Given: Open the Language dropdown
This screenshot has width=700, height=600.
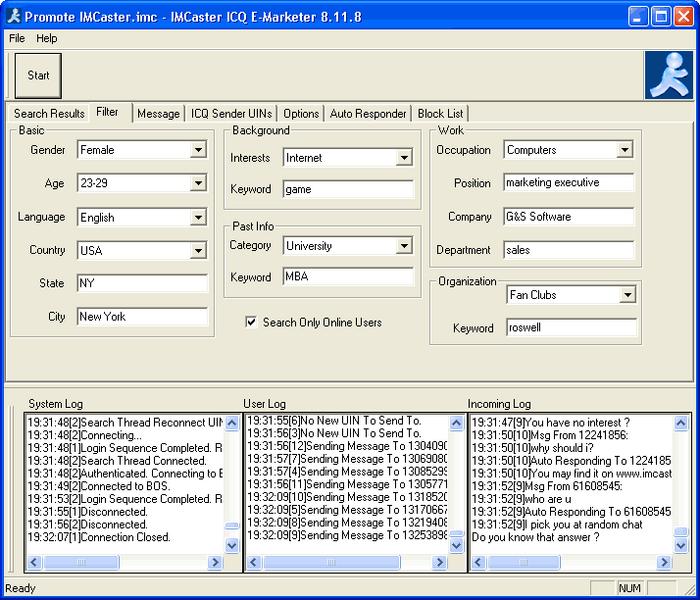Looking at the screenshot, I should [198, 217].
